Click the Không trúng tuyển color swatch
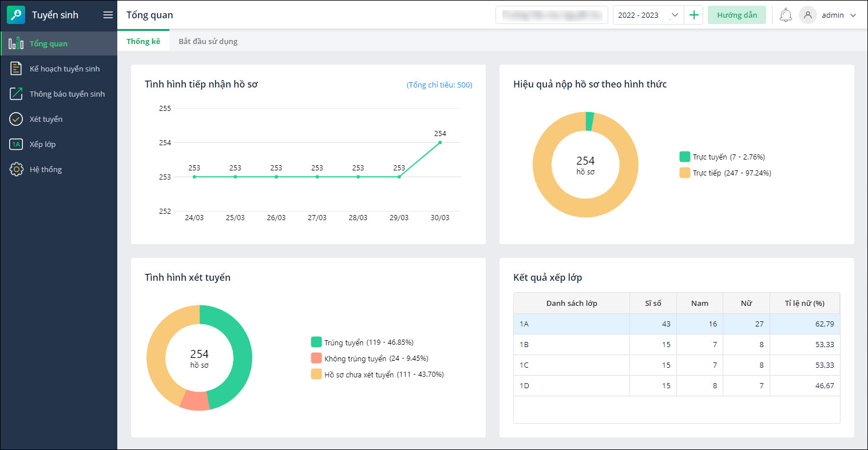868x450 pixels. tap(316, 359)
